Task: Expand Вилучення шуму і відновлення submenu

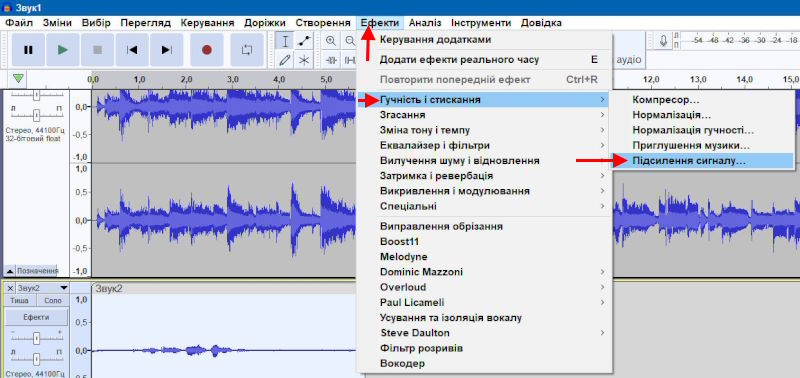Action: 484,161
